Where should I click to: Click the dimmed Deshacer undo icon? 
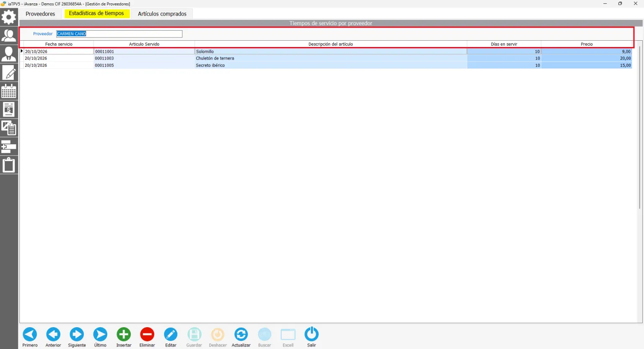tap(218, 337)
